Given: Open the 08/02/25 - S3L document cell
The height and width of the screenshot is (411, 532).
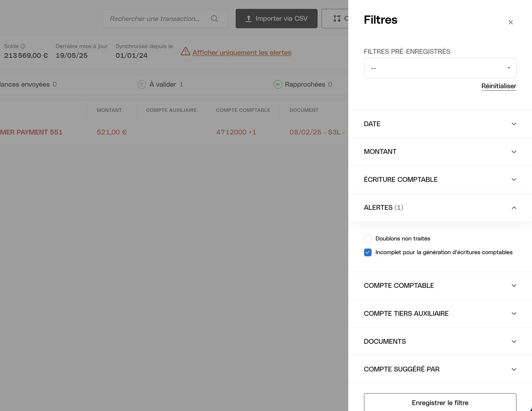Looking at the screenshot, I should pos(319,132).
